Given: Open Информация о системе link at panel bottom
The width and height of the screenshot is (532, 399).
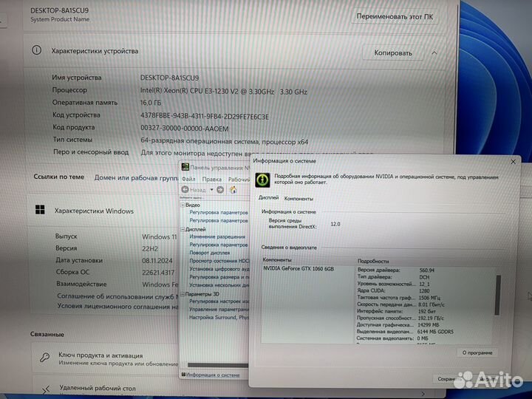Looking at the screenshot, I should (213, 375).
